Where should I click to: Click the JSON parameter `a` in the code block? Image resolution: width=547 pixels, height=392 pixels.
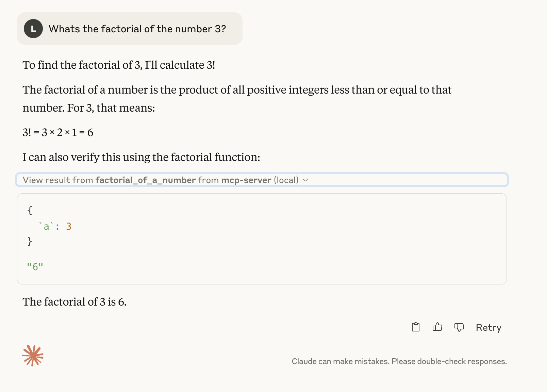tap(48, 226)
